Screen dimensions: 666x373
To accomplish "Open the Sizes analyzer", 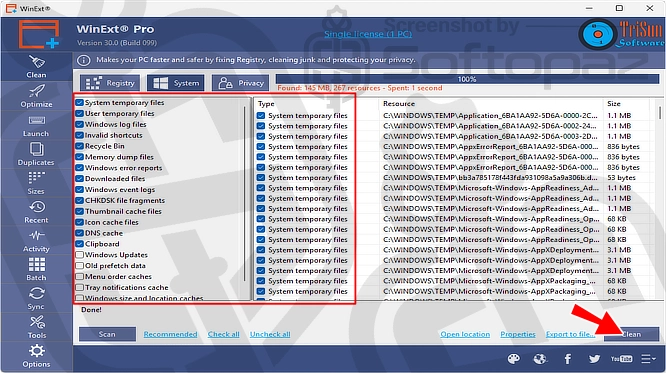I will pos(36,183).
